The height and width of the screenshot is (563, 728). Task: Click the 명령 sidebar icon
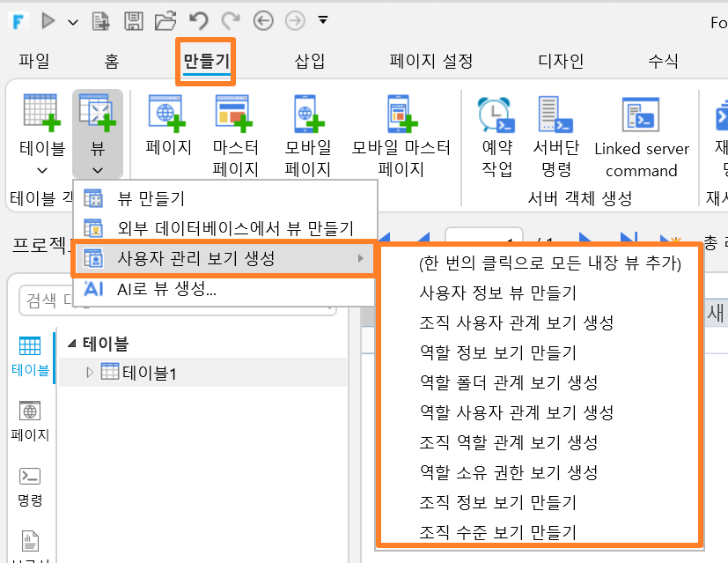click(30, 487)
